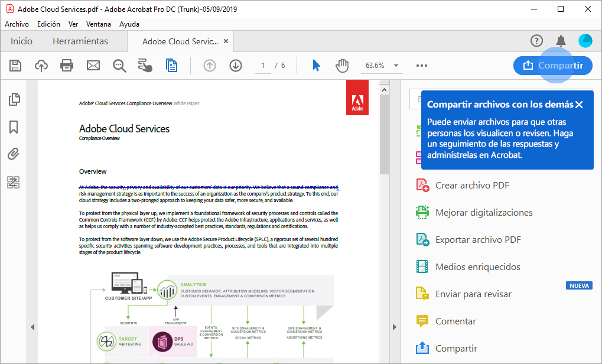The image size is (602, 364).
Task: Open the profile avatar menu
Action: 585,41
